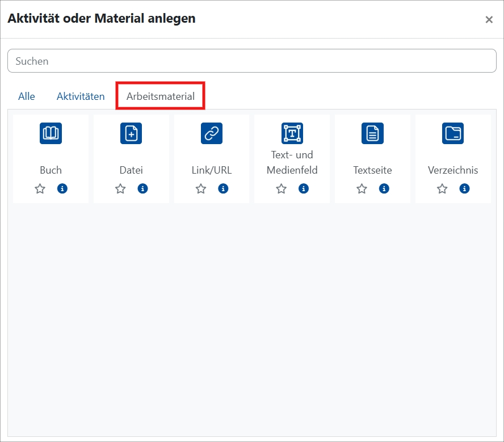504x442 pixels.
Task: Favorite the Link/URL resource
Action: click(200, 188)
